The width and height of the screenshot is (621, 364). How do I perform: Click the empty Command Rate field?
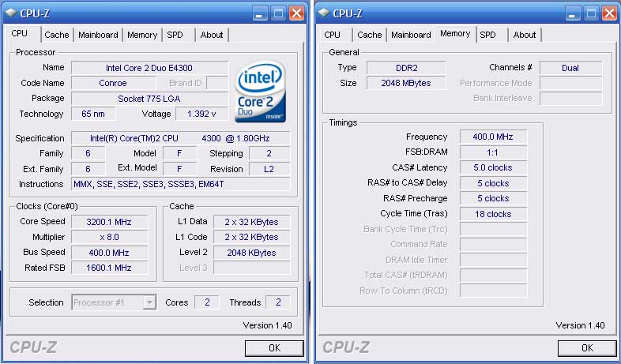(493, 245)
